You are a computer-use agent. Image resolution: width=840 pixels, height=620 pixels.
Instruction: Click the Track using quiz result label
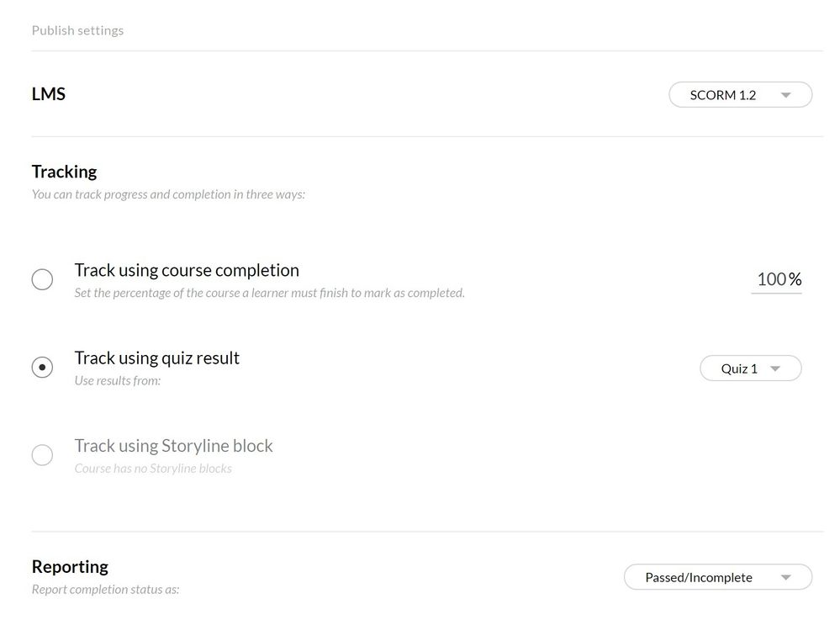(157, 358)
